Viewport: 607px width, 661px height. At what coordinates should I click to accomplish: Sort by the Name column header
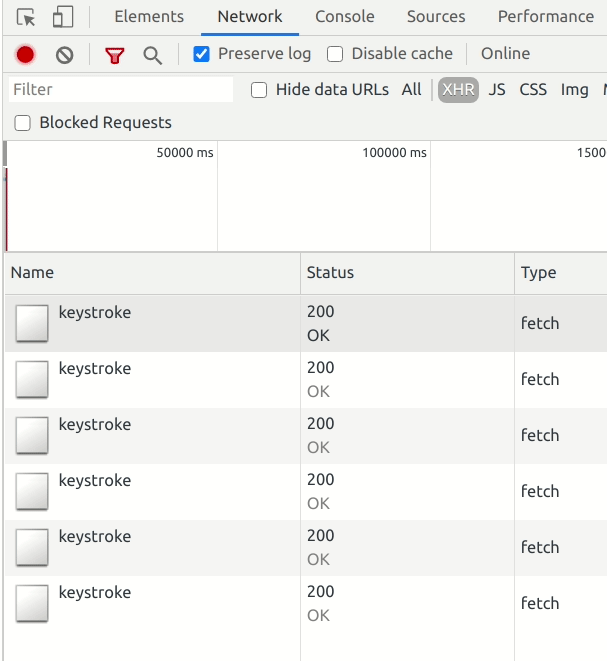[153, 273]
